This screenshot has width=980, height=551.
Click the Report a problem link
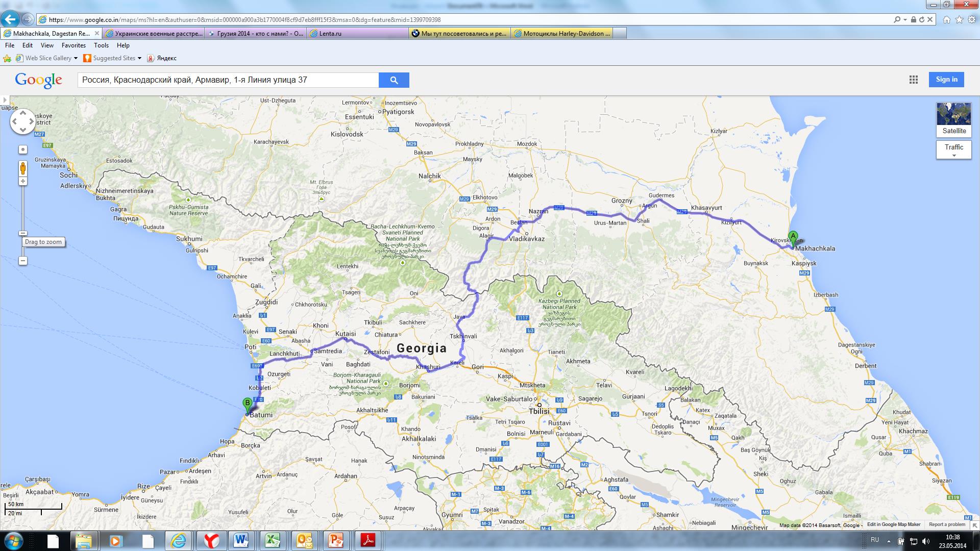[x=947, y=524]
